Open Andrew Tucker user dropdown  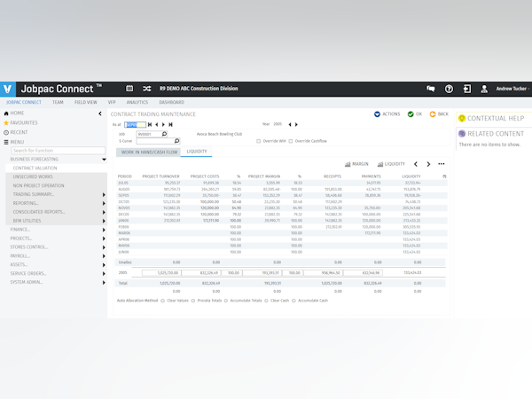[x=512, y=89]
